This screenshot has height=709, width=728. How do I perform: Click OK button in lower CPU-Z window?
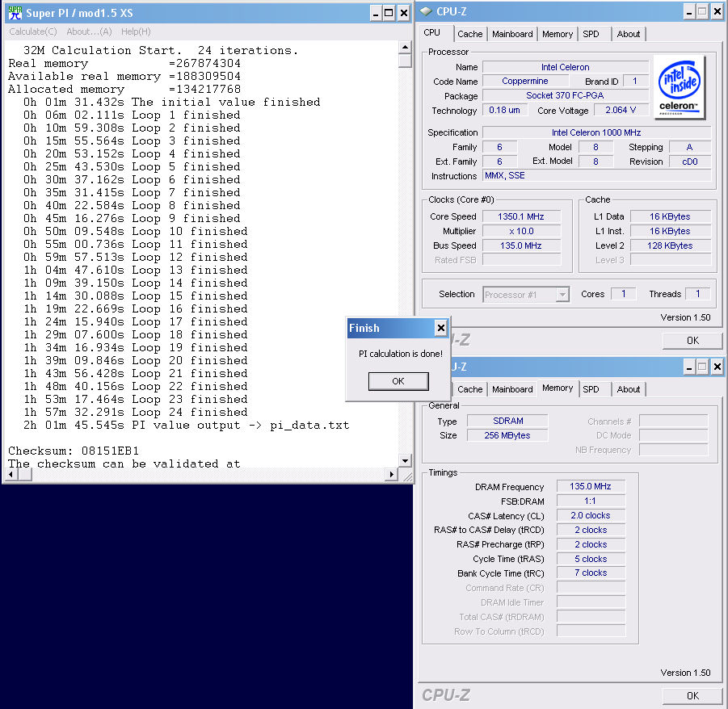tap(692, 695)
